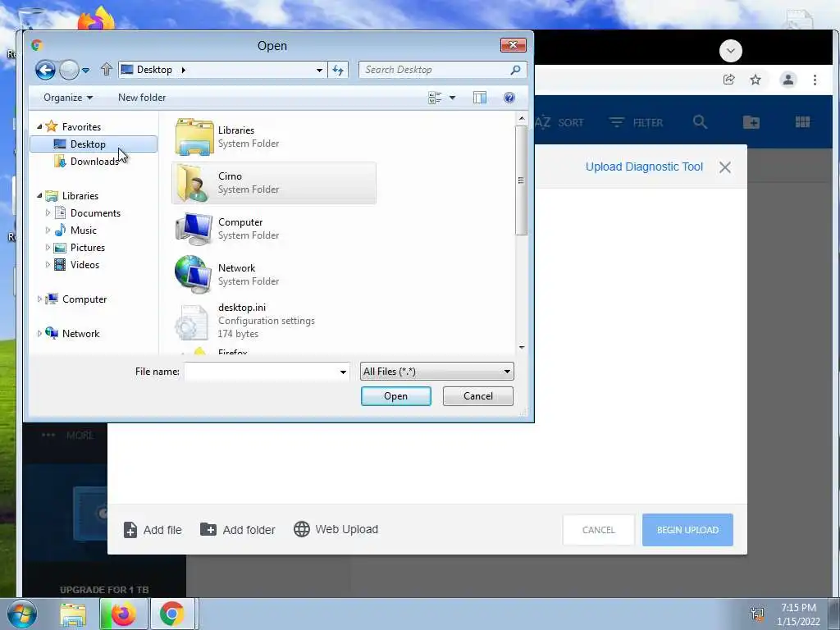Click BEGIN UPLOAD button
This screenshot has height=630, width=840.
click(x=687, y=530)
